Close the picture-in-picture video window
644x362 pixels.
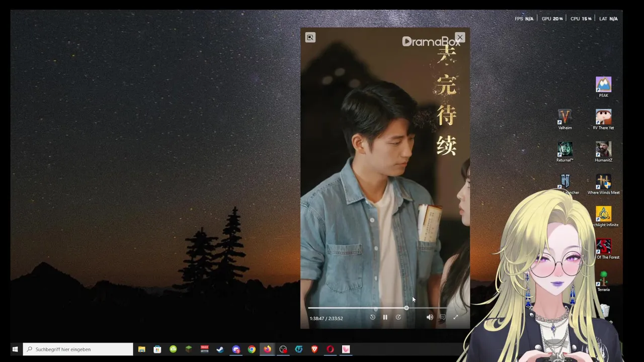(460, 37)
